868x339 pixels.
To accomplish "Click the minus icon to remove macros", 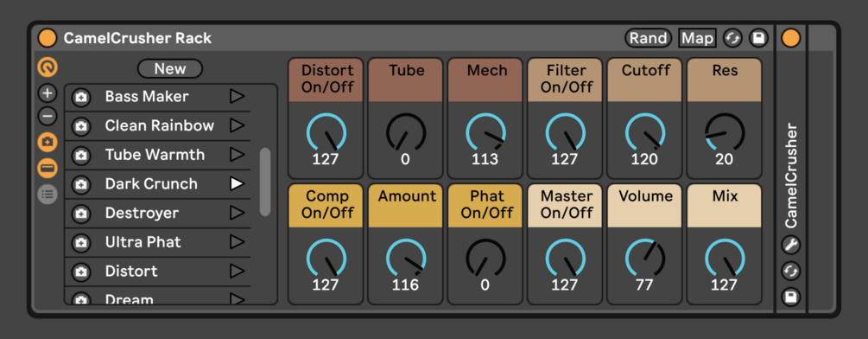I will pyautogui.click(x=48, y=117).
